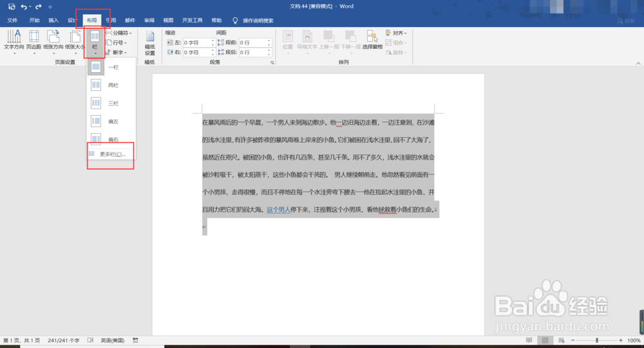Viewport: 644px width, 348px height.
Task: Click the Undo arrow icon
Action: (24, 6)
